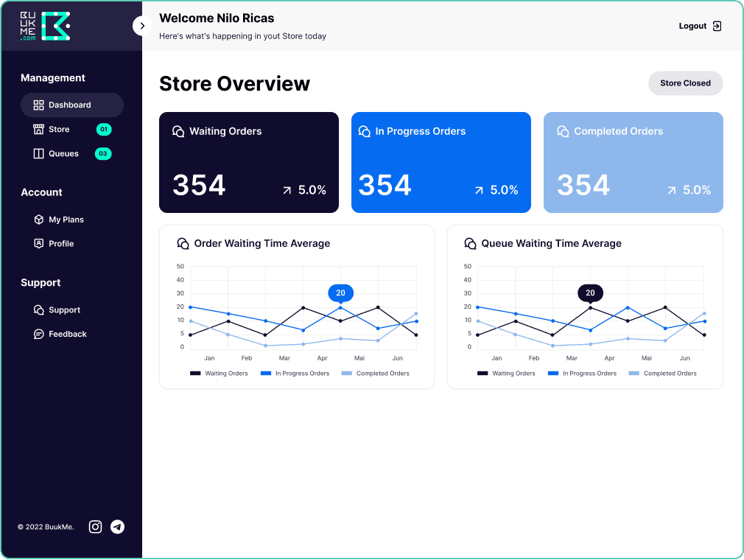
Task: Toggle the Completed Orders legend in the Order chart
Action: pyautogui.click(x=376, y=374)
